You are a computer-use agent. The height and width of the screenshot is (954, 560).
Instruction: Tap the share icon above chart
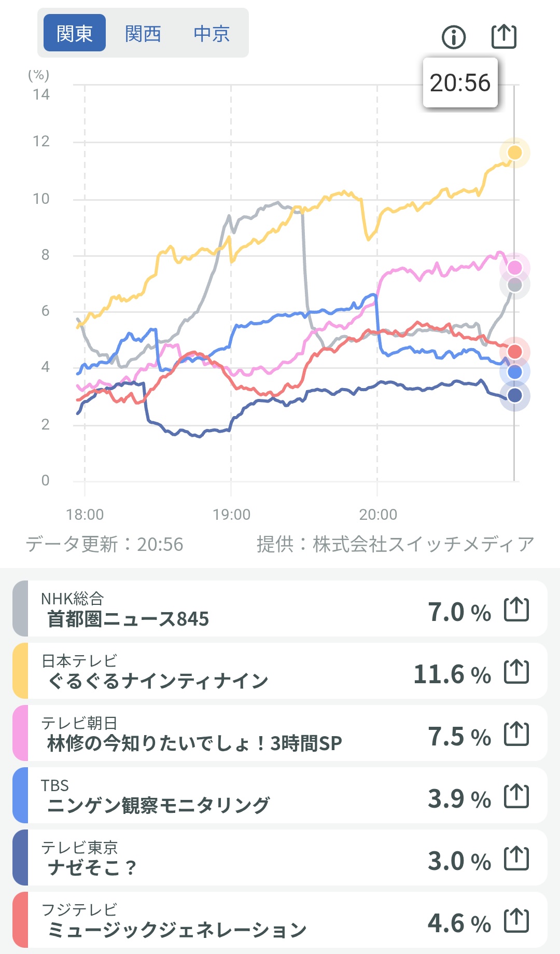click(x=503, y=36)
